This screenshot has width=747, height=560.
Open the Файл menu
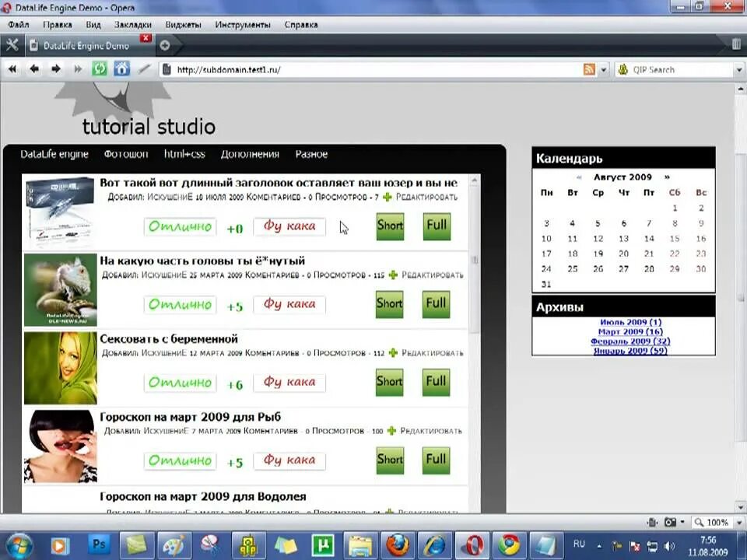[19, 25]
